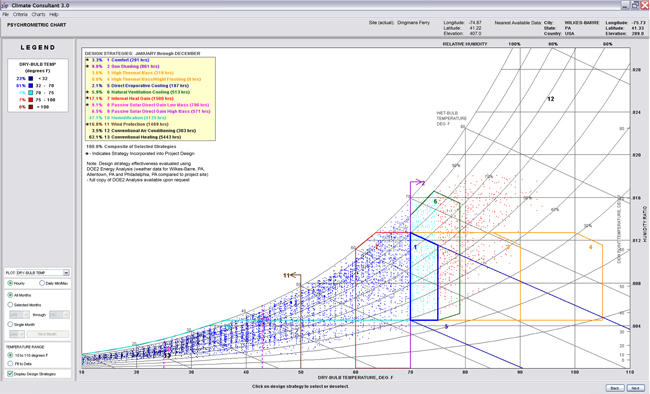Open the Charts menu
This screenshot has width=650, height=394.
(x=38, y=15)
